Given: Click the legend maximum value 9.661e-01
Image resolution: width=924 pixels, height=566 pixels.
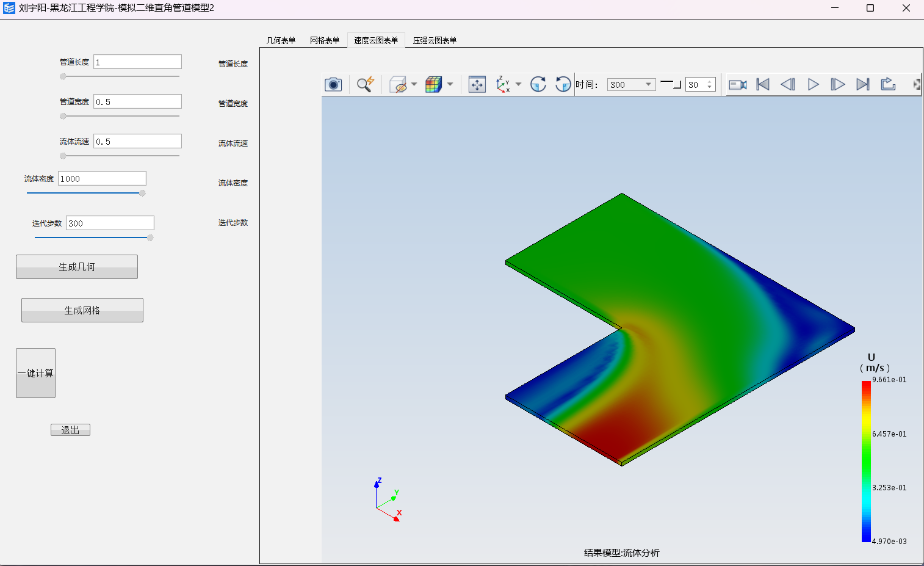Looking at the screenshot, I should 889,380.
